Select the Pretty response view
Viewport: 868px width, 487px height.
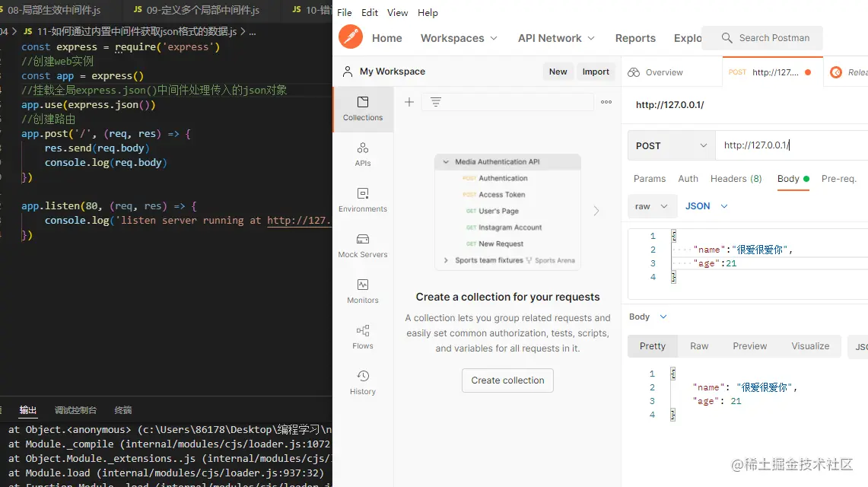(x=652, y=346)
